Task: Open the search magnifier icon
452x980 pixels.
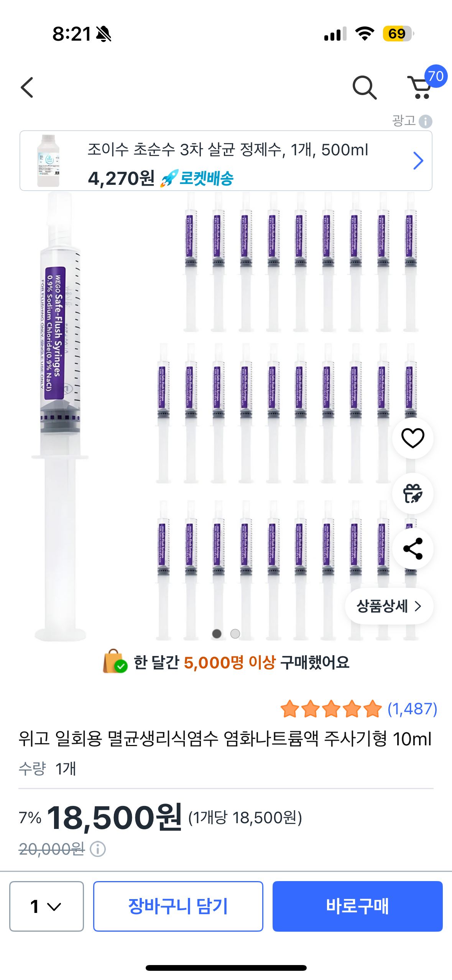Action: click(x=364, y=88)
